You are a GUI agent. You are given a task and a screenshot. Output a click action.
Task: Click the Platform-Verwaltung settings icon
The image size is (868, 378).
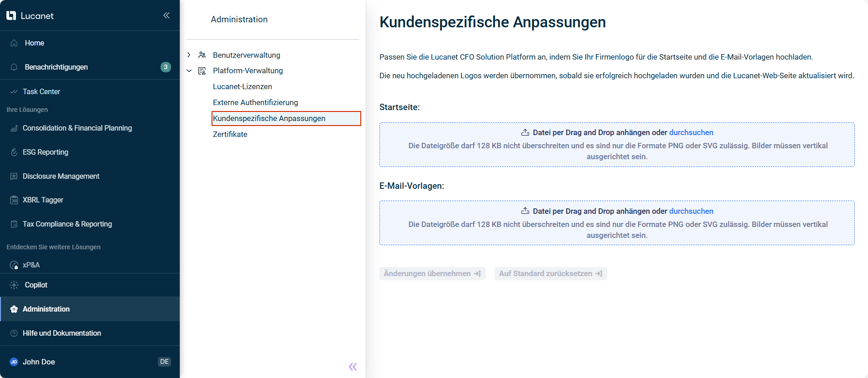pos(202,71)
